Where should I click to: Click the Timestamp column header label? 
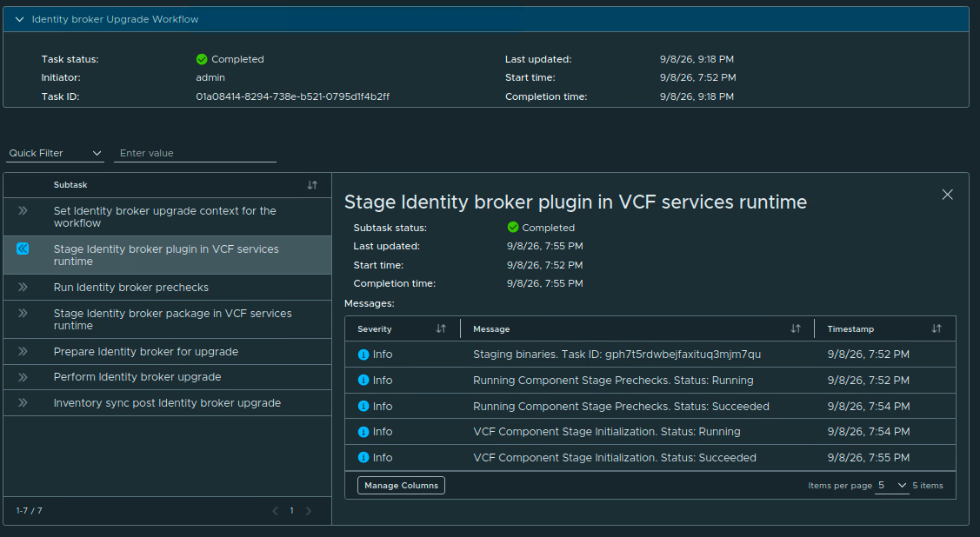click(850, 329)
